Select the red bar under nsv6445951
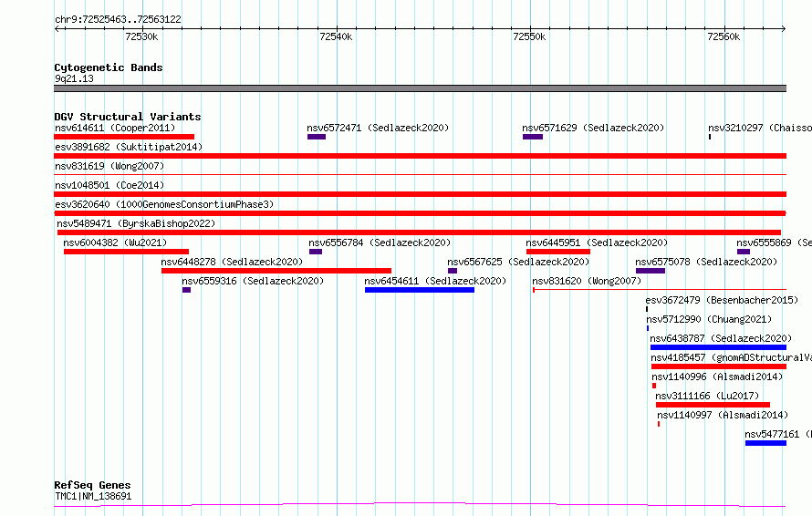 click(558, 252)
